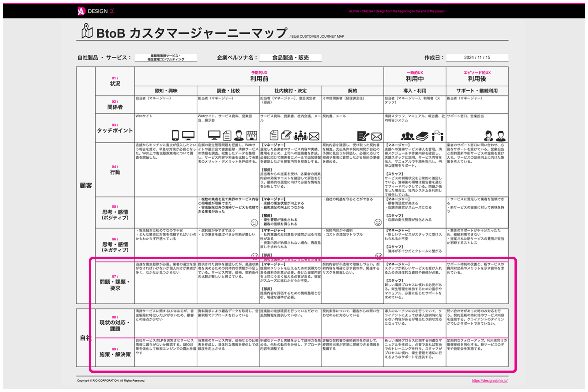The image size is (588, 392).
Task: Select the exhibition booth icon in 調査・比較
Action: tap(252, 135)
